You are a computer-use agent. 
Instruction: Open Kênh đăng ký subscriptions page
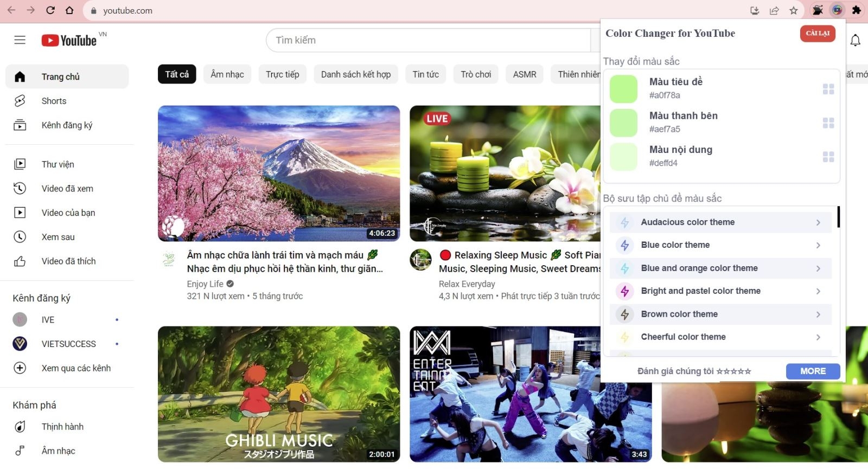[x=67, y=125]
